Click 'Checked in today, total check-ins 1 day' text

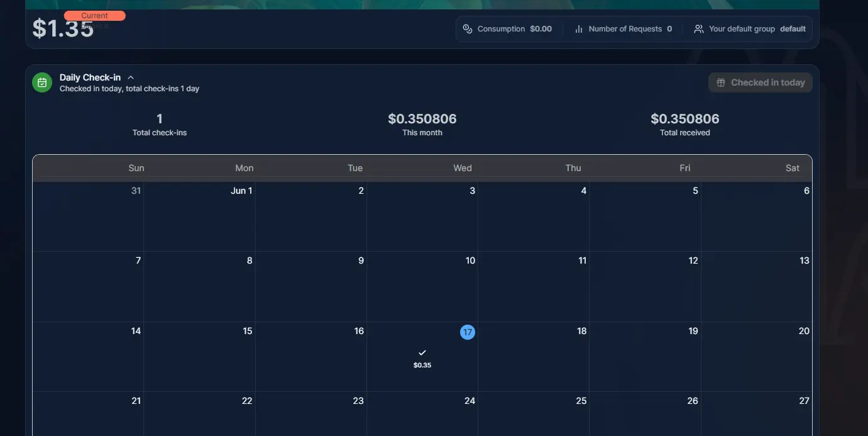click(129, 89)
